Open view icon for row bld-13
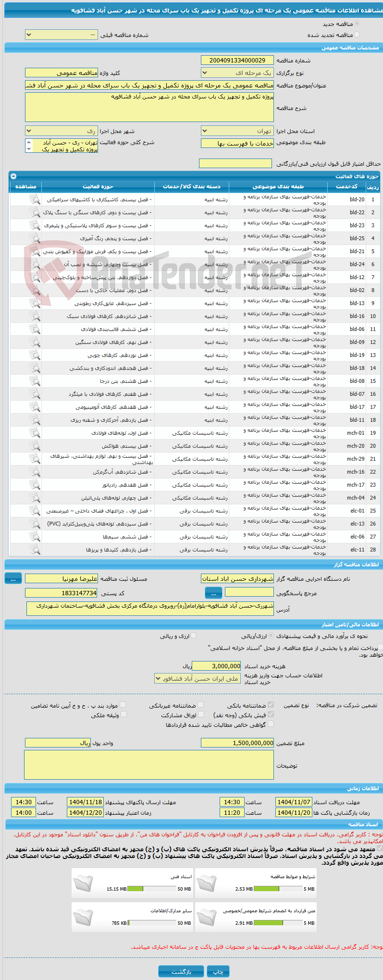Viewport: 383px width, 980px height. [x=35, y=303]
